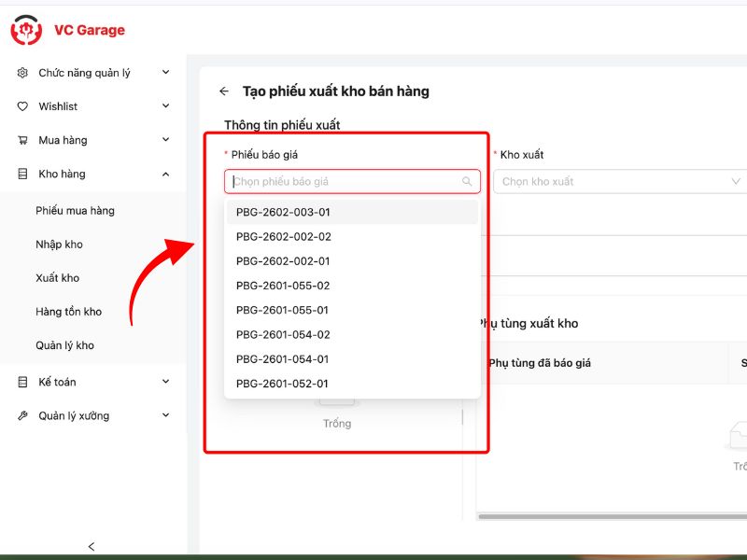Click the VC Garage logo icon

pos(26,30)
